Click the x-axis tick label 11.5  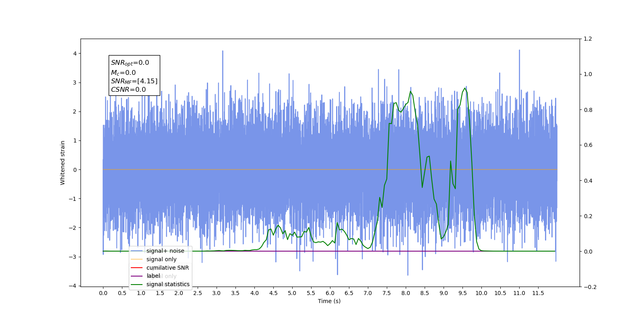[538, 293]
